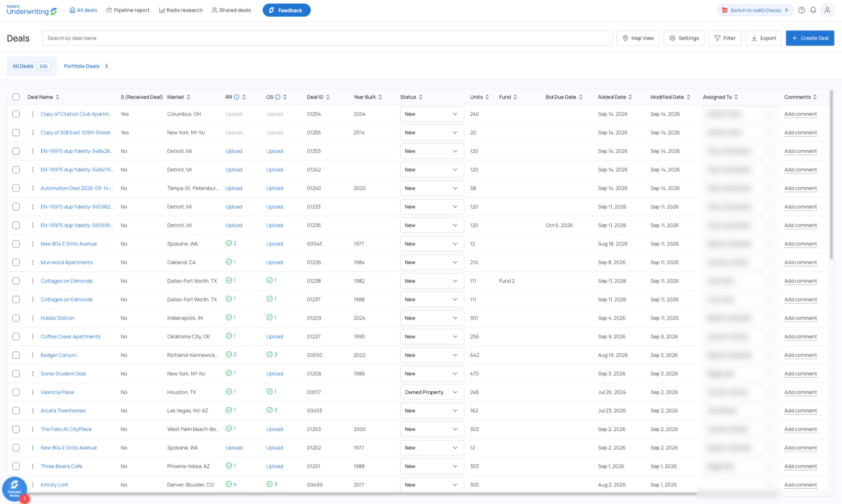Open Status dropdown for Copy of 308 East 109th Street
842x504 pixels.
432,133
